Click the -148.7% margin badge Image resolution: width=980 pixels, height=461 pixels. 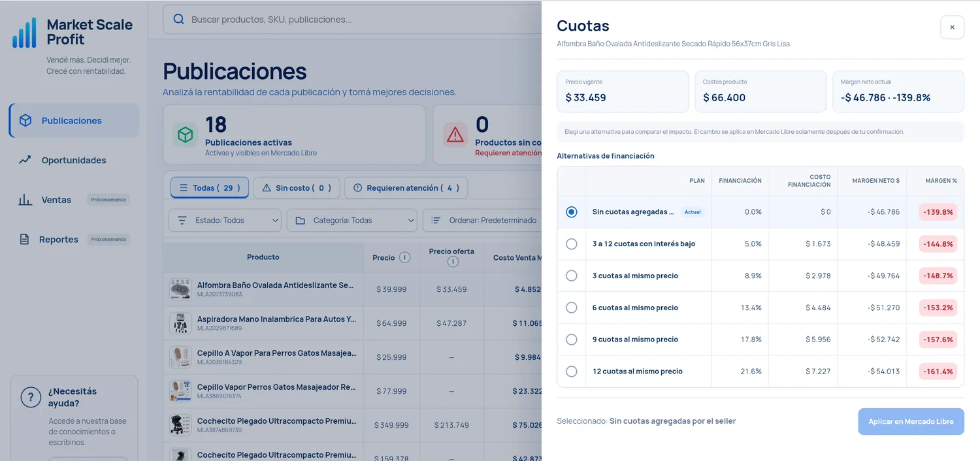click(938, 276)
